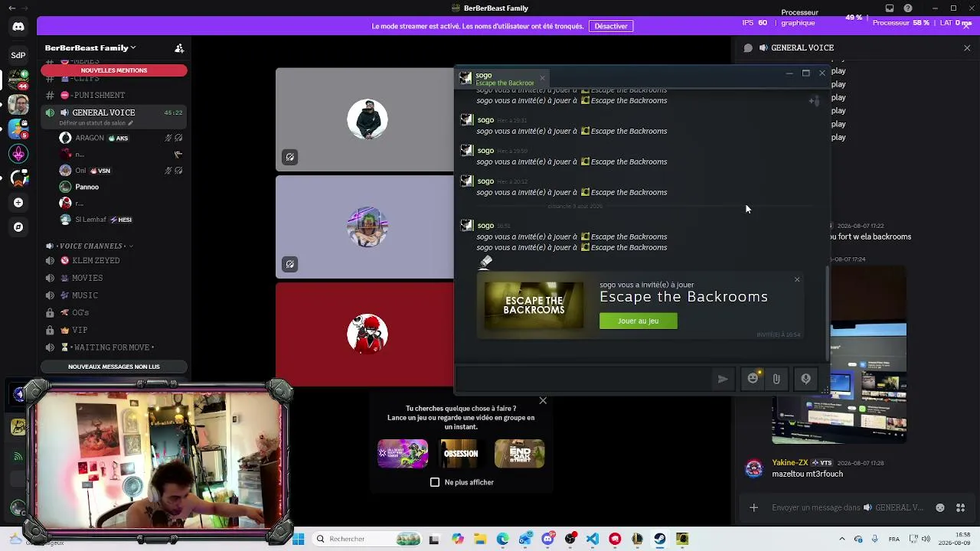Send the Steam chat message with the arrow
Screen dimensions: 980x551
722,379
